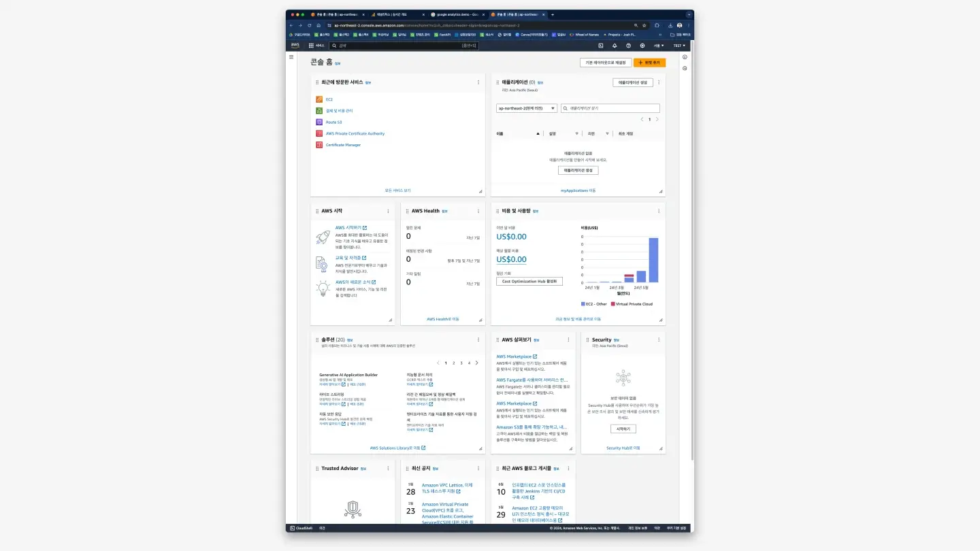Screen dimensions: 980x551
Task: Click the Route 53 service icon
Action: click(319, 122)
